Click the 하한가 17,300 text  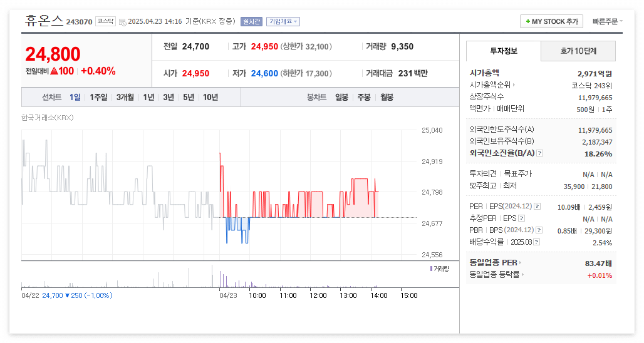coord(306,73)
